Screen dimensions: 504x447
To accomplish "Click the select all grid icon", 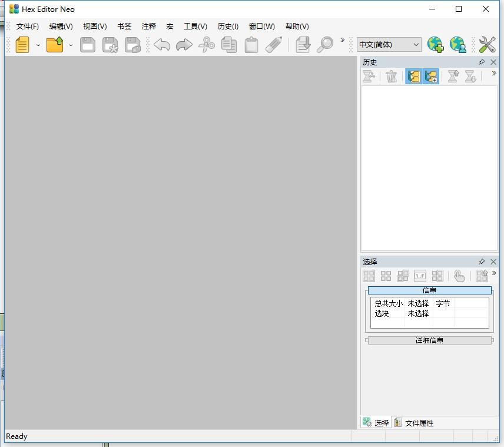I will (369, 276).
